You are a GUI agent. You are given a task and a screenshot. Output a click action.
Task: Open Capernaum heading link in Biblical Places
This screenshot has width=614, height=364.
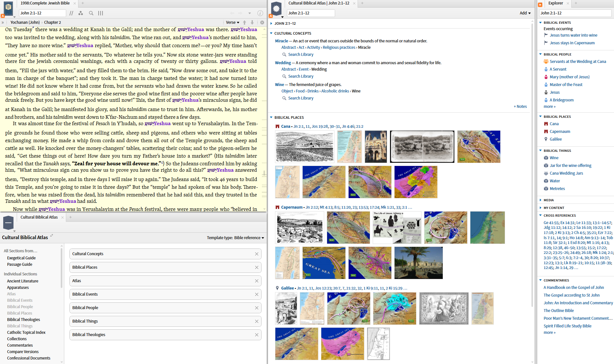292,207
